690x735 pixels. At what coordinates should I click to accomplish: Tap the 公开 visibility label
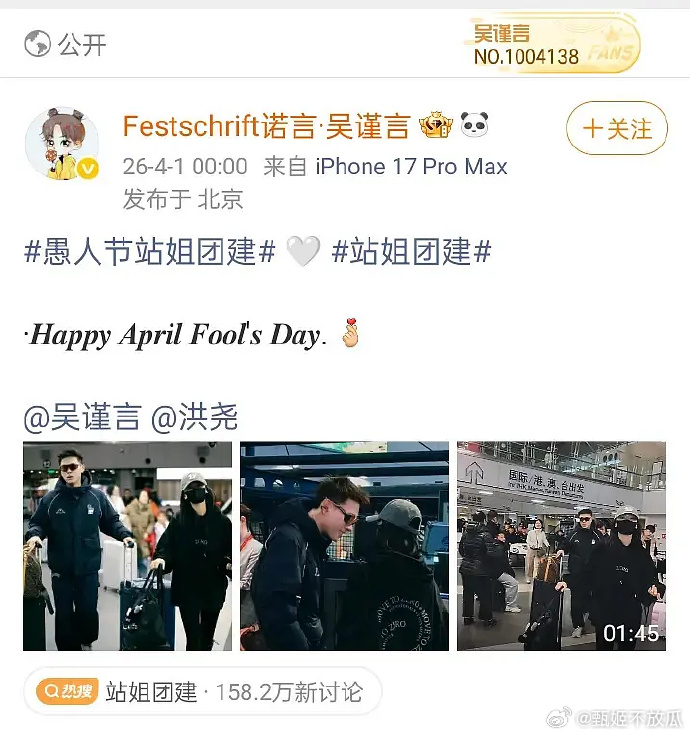click(x=82, y=45)
